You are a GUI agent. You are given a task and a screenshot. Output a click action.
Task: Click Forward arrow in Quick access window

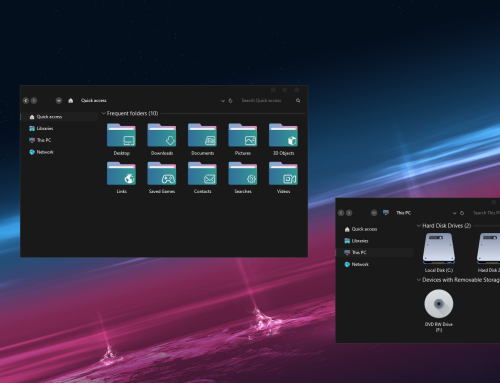point(34,100)
